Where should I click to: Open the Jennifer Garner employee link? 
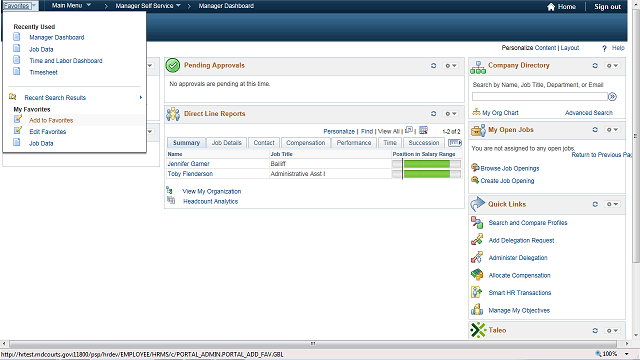(x=188, y=164)
